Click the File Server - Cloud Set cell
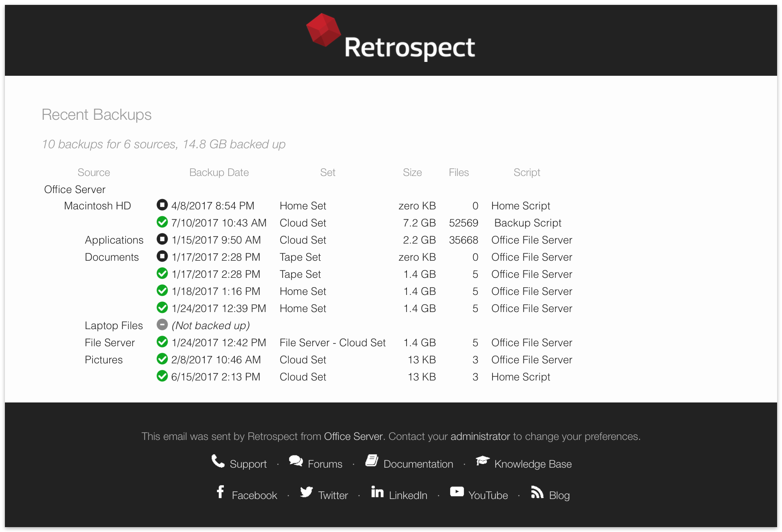The width and height of the screenshot is (782, 532). 333,343
